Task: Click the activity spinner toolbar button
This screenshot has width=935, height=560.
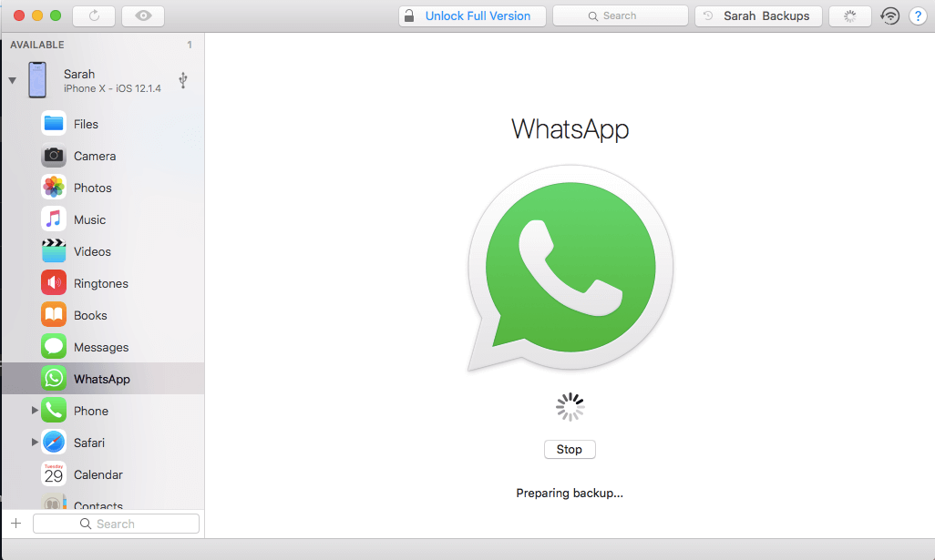Action: pyautogui.click(x=849, y=16)
